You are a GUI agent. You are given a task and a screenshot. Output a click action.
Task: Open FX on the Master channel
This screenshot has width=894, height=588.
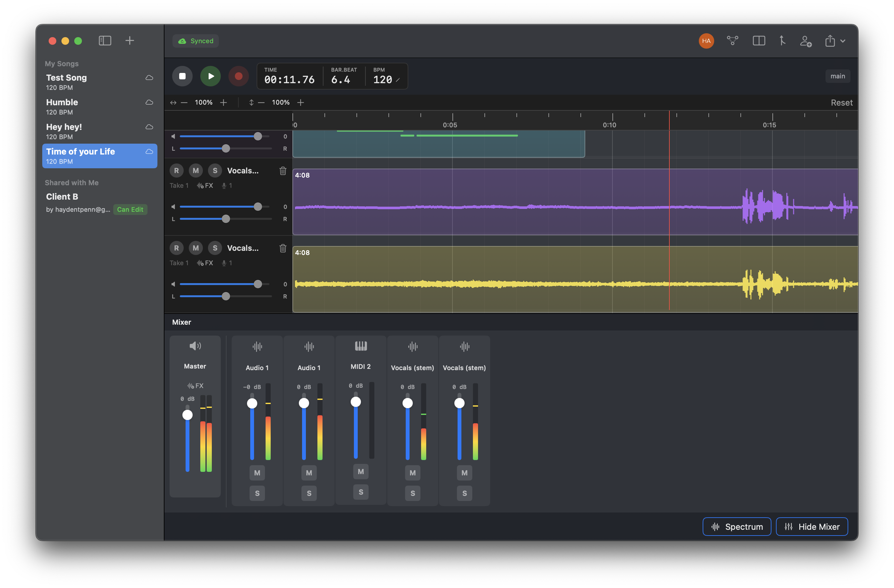point(195,385)
